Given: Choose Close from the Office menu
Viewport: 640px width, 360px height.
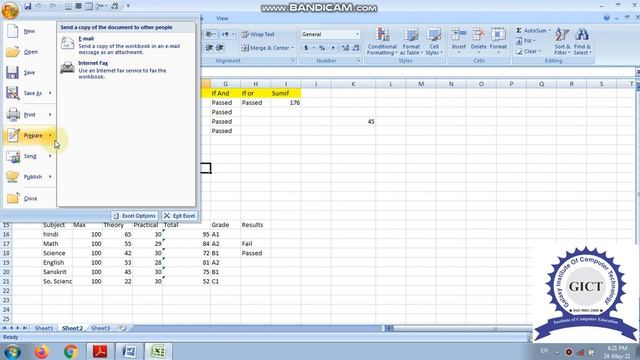Looking at the screenshot, I should pos(29,198).
